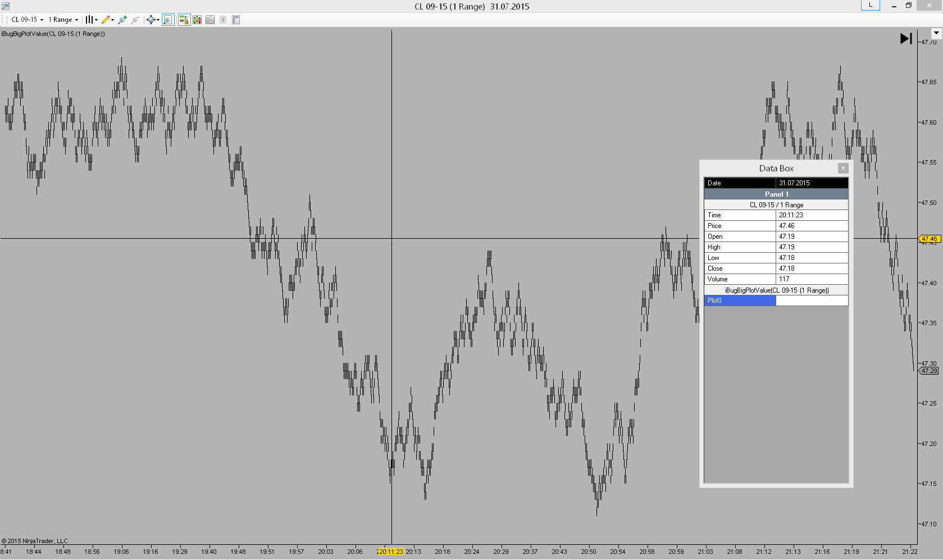
Task: Select the pencil drawing tools icon
Action: pos(106,20)
